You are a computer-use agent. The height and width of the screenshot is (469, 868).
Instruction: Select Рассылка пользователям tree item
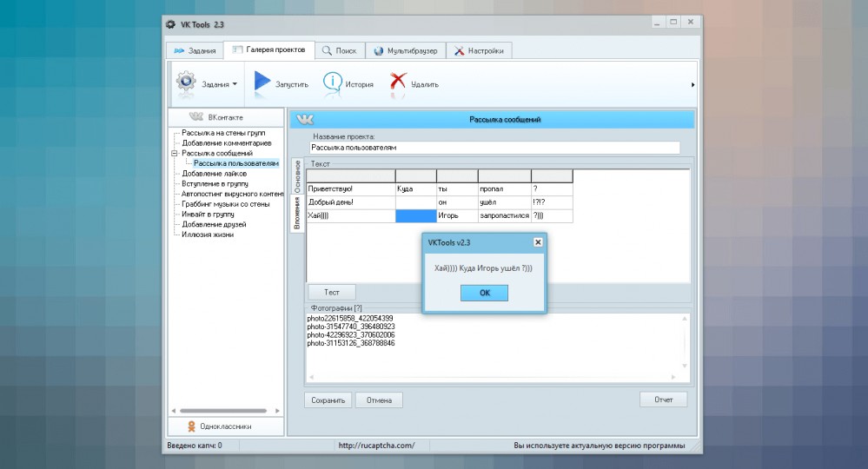pos(235,163)
